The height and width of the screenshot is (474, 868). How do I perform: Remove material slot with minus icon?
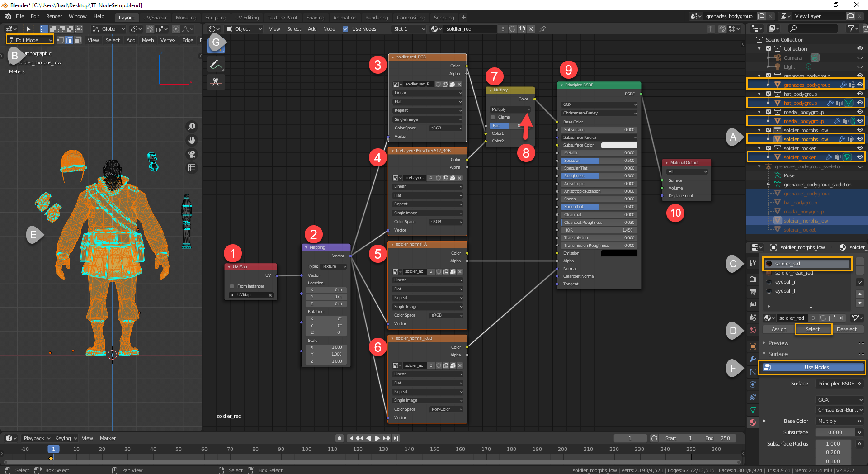tap(860, 270)
